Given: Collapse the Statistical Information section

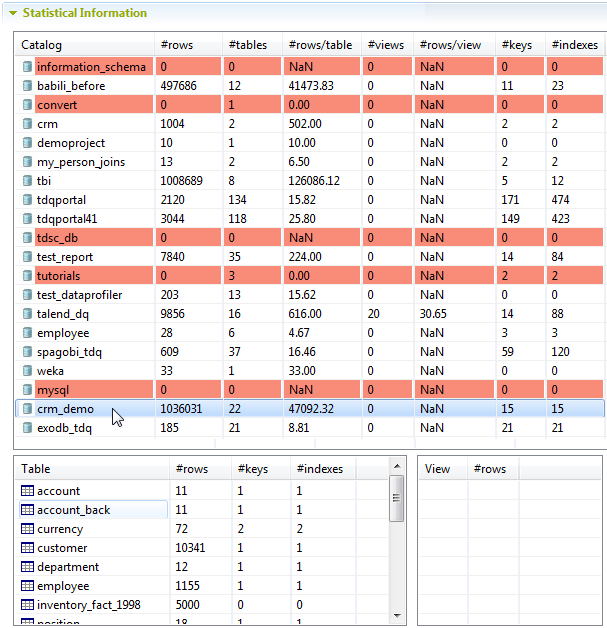Looking at the screenshot, I should pyautogui.click(x=12, y=14).
